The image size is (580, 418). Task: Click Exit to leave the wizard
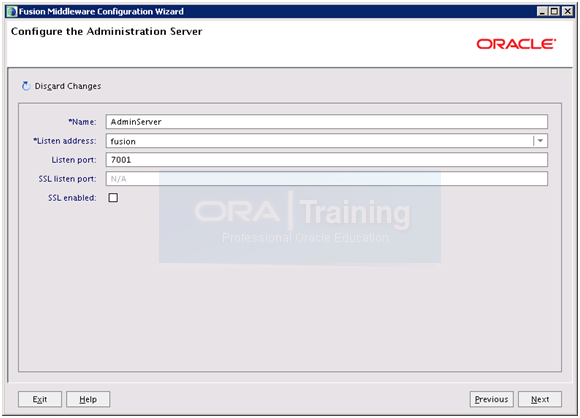coord(40,399)
